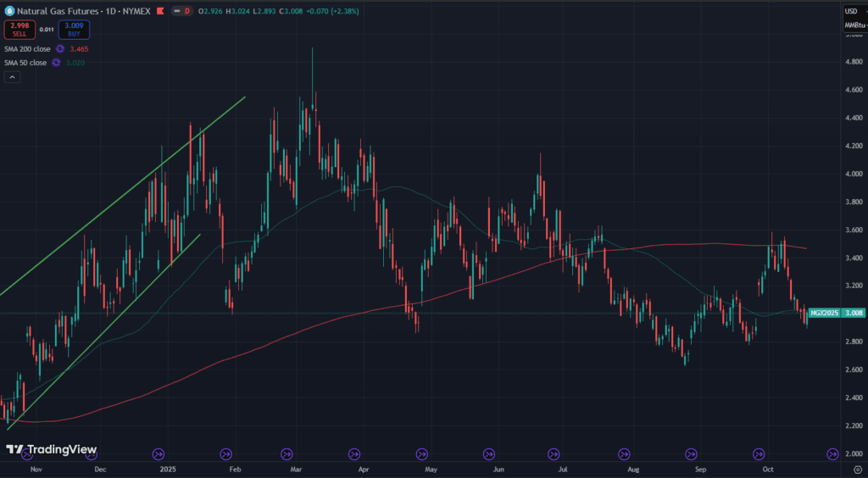868x478 pixels.
Task: Open the USD currency dropdown
Action: tap(852, 11)
